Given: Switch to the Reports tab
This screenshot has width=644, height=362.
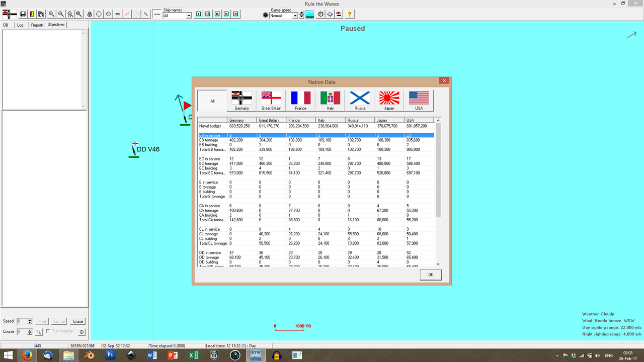Looking at the screenshot, I should point(37,24).
